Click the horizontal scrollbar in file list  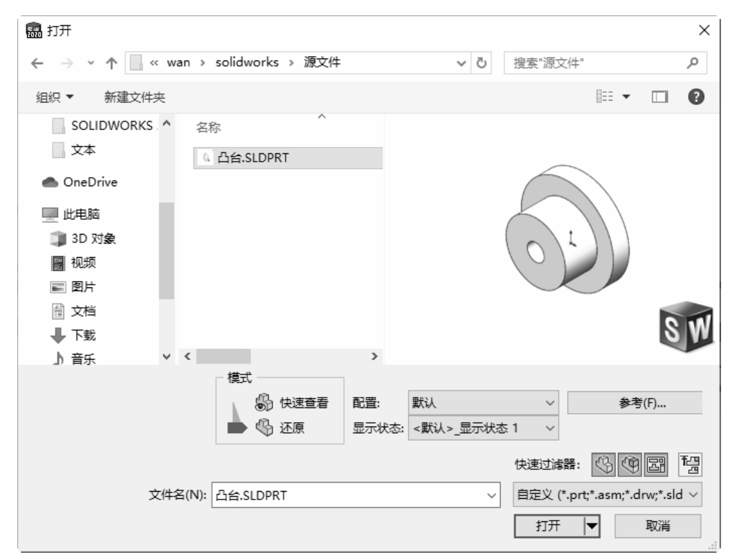(224, 356)
